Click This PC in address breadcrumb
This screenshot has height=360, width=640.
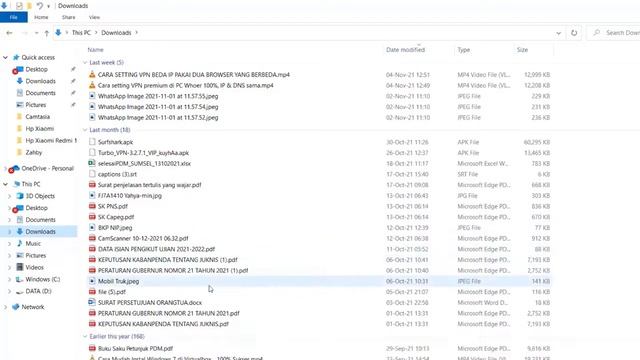81,33
